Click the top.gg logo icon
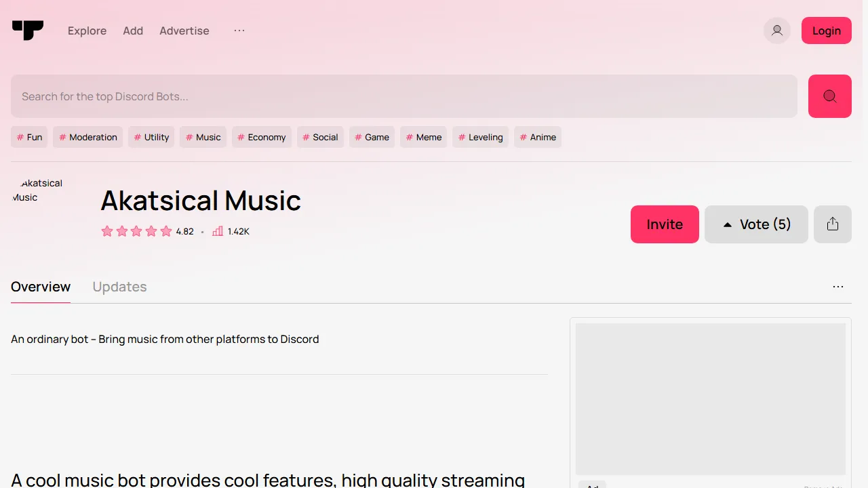Image resolution: width=868 pixels, height=488 pixels. coord(28,30)
